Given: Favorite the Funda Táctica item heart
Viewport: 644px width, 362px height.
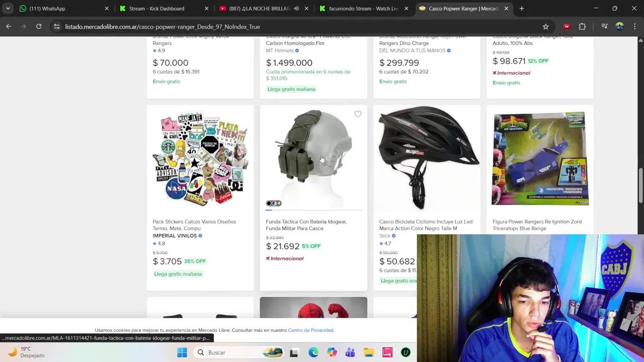Looking at the screenshot, I should click(x=358, y=114).
